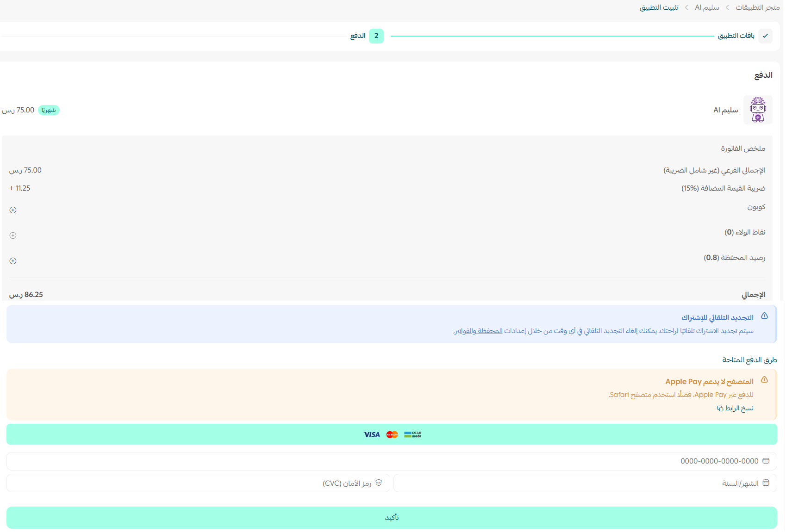
Task: Expand رصيد المحفظة wallet balance section
Action: pyautogui.click(x=12, y=260)
